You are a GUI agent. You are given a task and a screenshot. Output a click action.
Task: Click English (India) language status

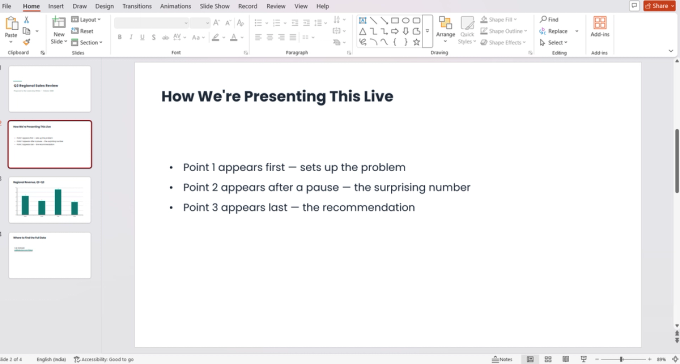51,359
